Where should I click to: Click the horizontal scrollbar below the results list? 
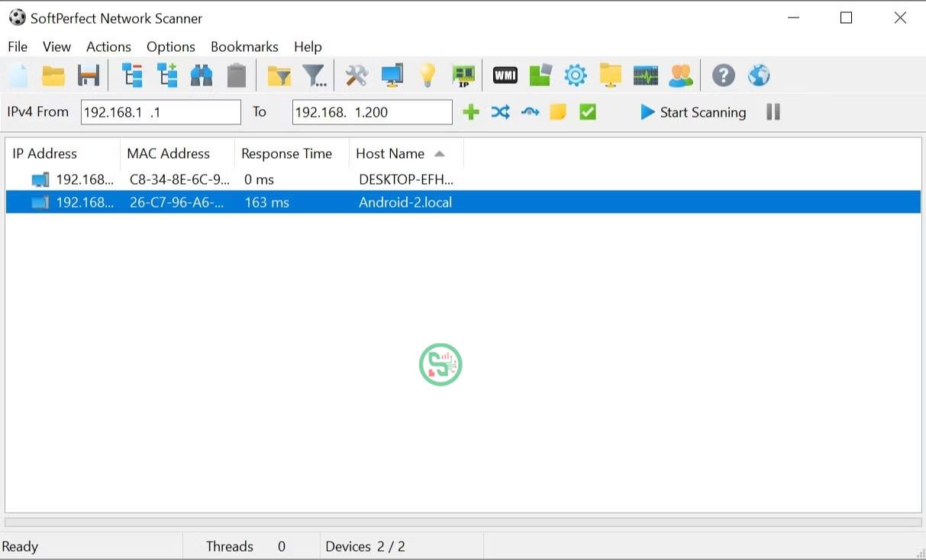click(x=463, y=523)
